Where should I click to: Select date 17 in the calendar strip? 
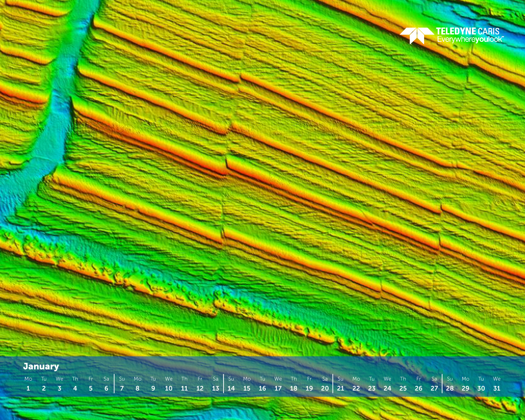278,388
